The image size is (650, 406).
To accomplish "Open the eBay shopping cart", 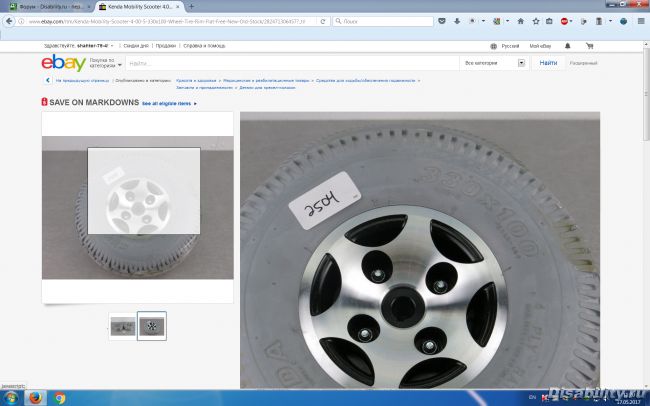I will [589, 46].
